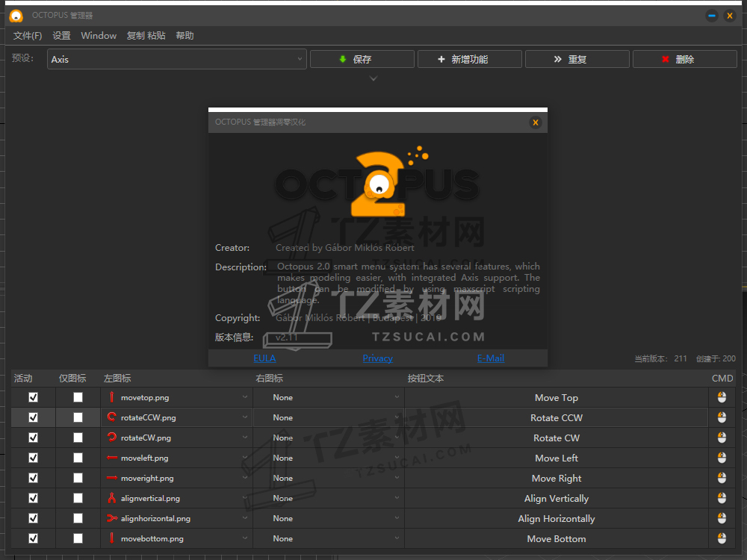Open right icon None dropdown for Move Bottom
The height and width of the screenshot is (560, 747).
(329, 538)
